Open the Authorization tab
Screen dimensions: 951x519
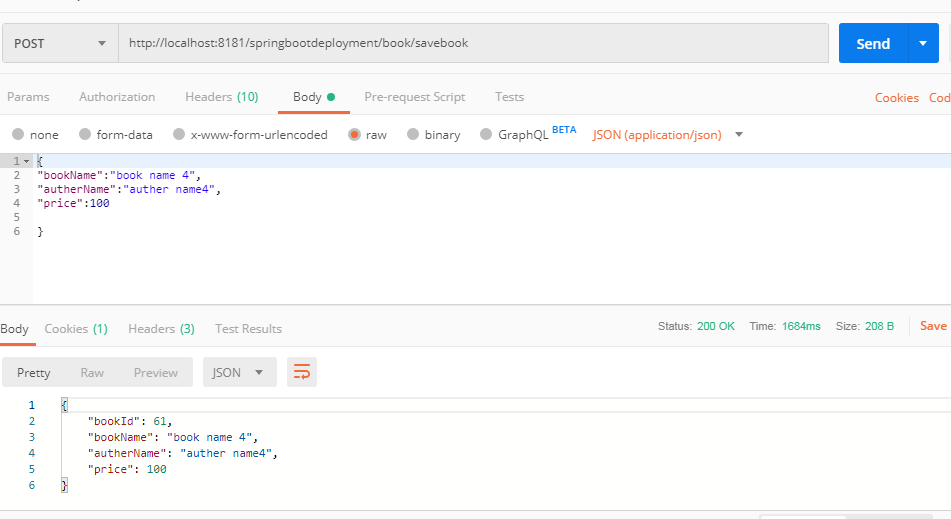117,97
